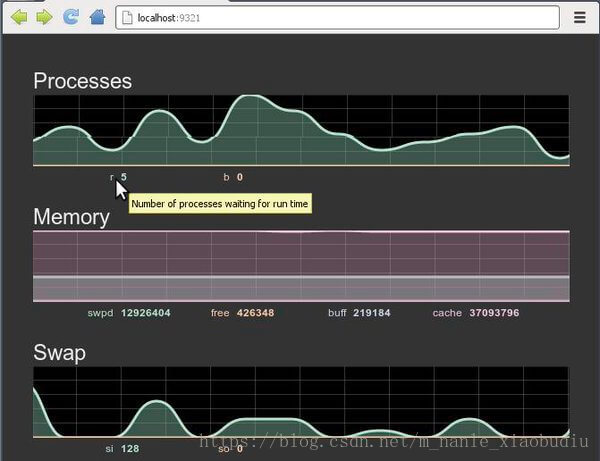Image resolution: width=600 pixels, height=461 pixels.
Task: Click the Processes heading
Action: coord(82,81)
